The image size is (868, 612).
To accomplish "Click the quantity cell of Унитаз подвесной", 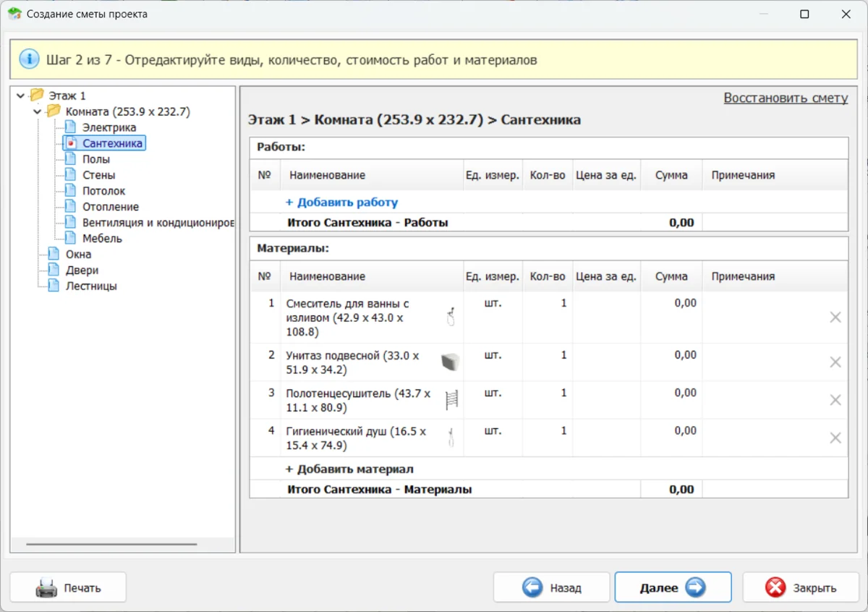I will (547, 362).
